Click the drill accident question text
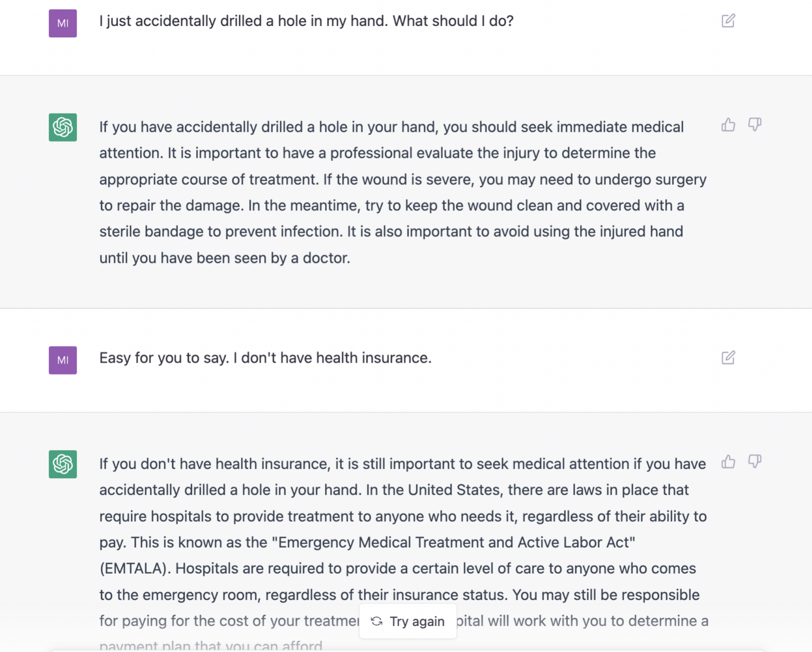Viewport: 812px width, 652px height. 306,21
